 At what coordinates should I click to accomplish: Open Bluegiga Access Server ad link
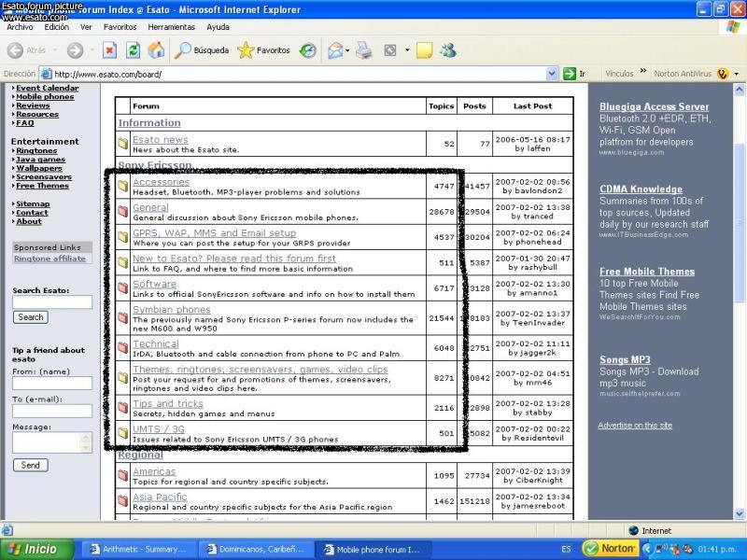pyautogui.click(x=655, y=107)
